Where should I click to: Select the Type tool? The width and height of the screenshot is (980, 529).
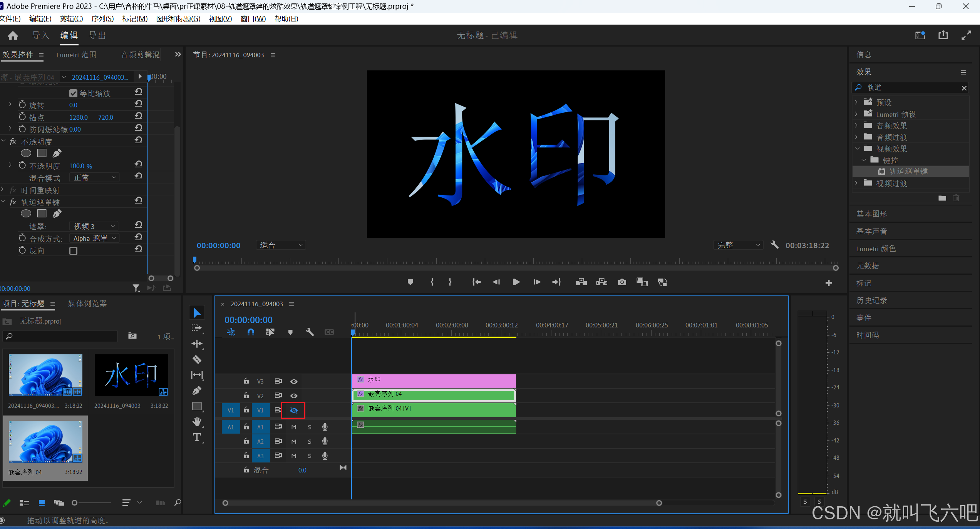pos(197,437)
